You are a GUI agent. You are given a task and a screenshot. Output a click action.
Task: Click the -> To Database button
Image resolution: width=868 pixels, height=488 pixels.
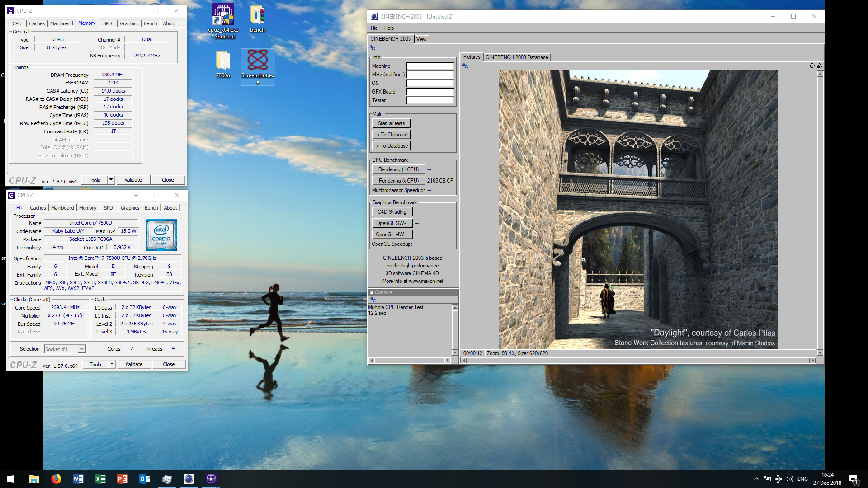pyautogui.click(x=392, y=146)
